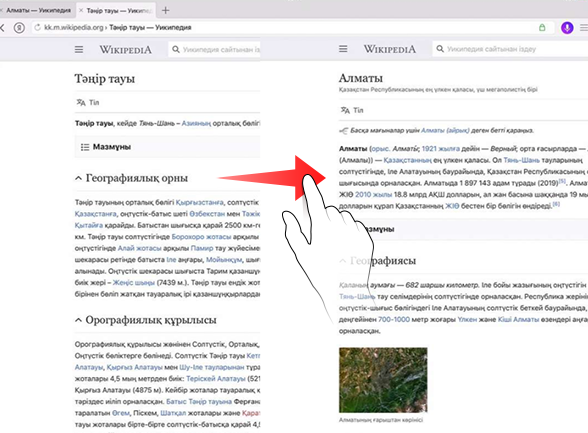Click footnote reference [5]
588x433 pixels.
coord(562,181)
